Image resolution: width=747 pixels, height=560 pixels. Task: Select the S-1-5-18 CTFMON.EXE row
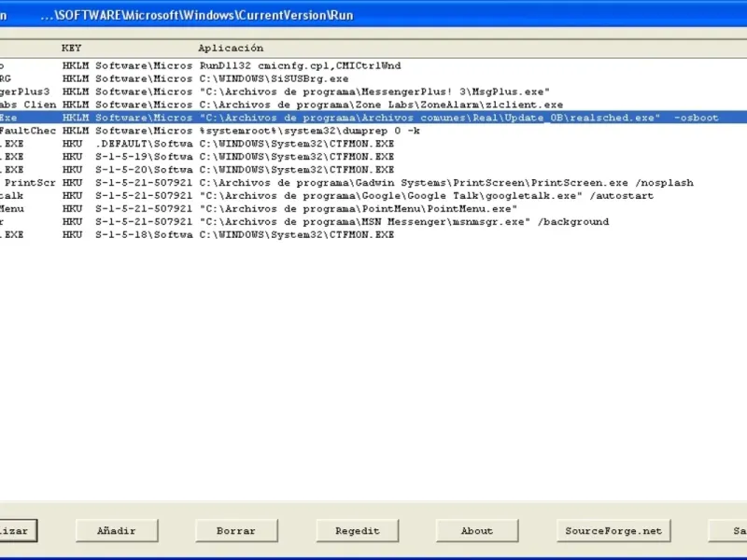[373, 235]
